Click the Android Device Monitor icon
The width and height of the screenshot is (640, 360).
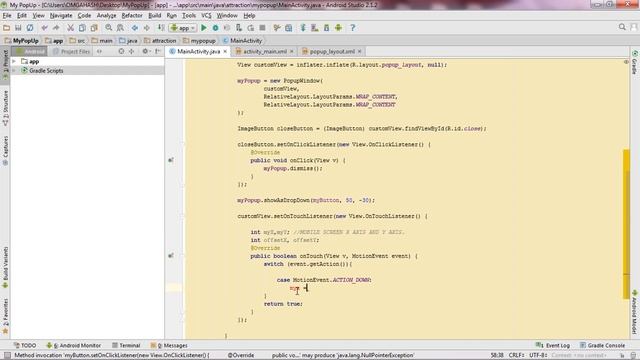[x=338, y=28]
